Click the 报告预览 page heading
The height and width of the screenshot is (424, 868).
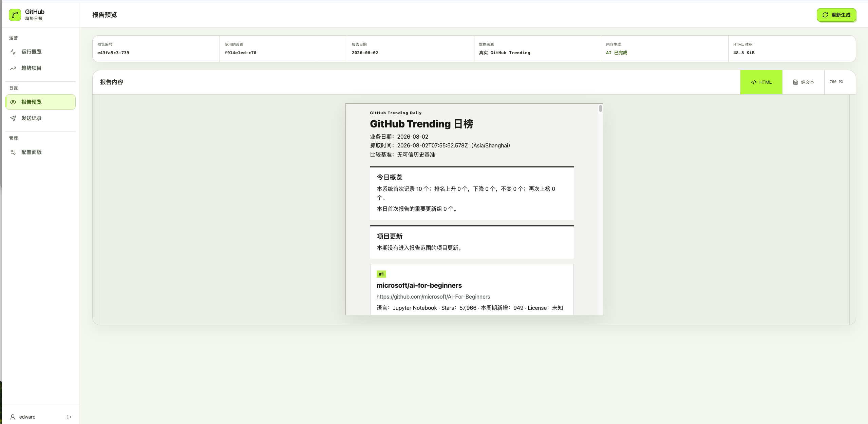pyautogui.click(x=105, y=15)
